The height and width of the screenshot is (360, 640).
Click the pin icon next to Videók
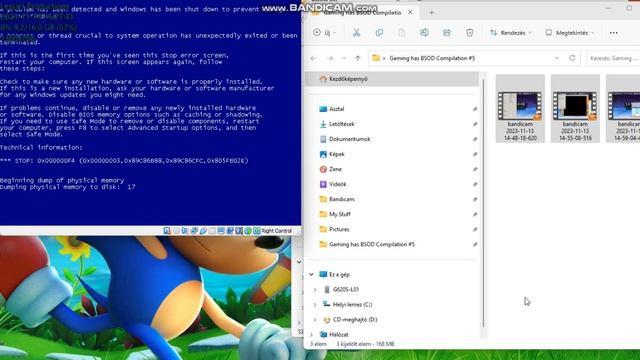(475, 184)
